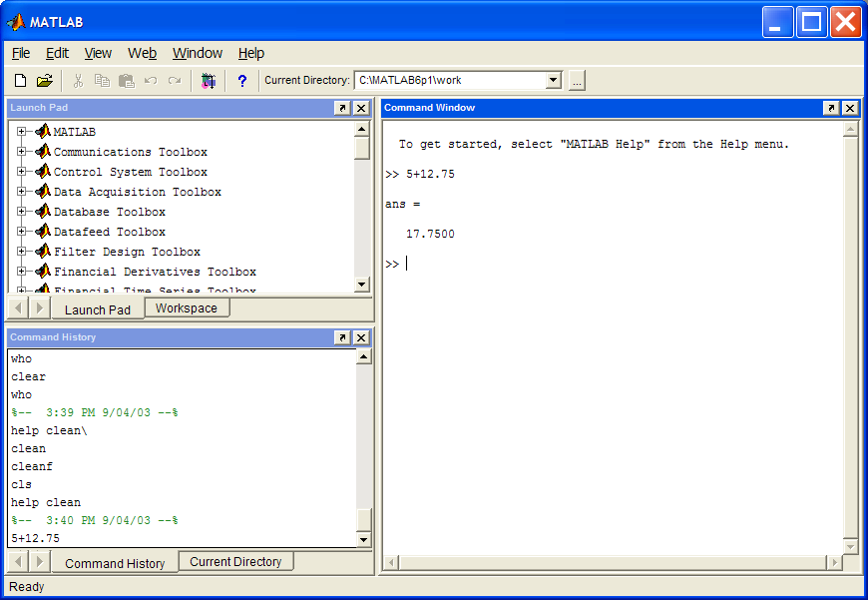Screen dimensions: 868x600
Task: Undock the Launch Pad panel
Action: (342, 108)
